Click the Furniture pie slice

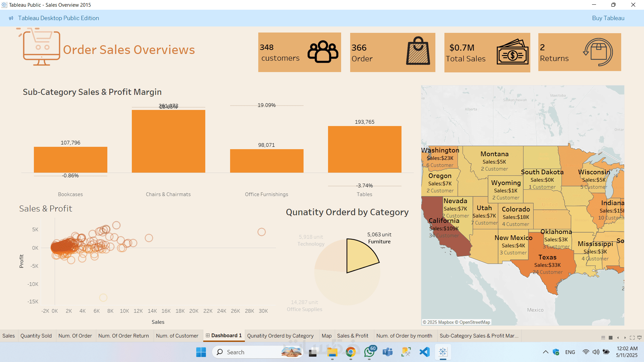[x=359, y=256]
